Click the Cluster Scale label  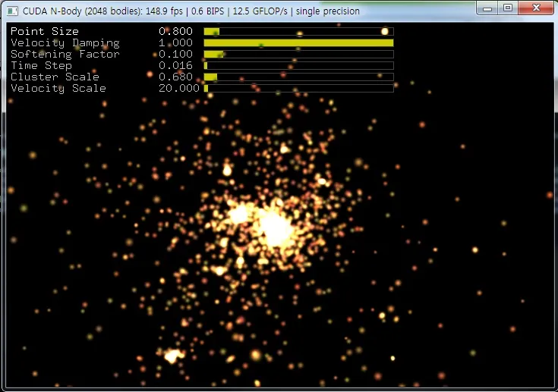point(55,77)
